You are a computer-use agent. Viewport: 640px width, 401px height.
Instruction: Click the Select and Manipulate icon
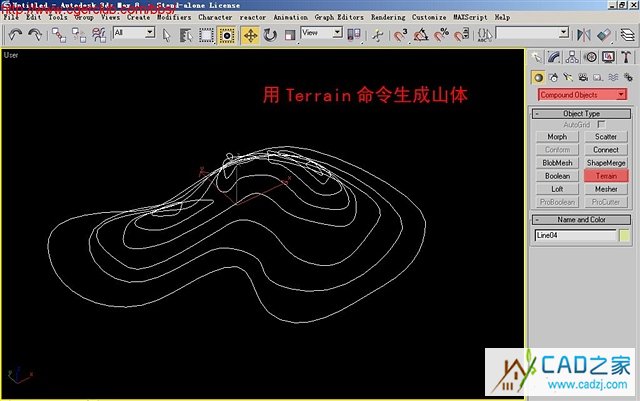coord(378,36)
